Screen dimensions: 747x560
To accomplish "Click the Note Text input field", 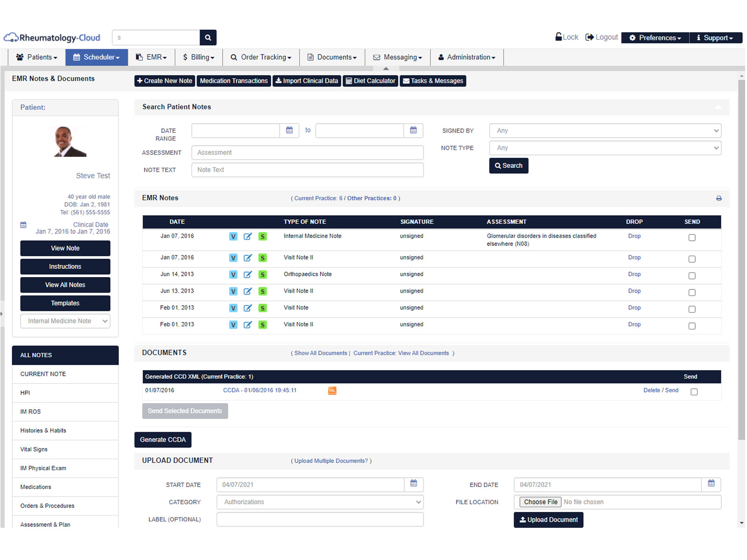I will coord(307,170).
